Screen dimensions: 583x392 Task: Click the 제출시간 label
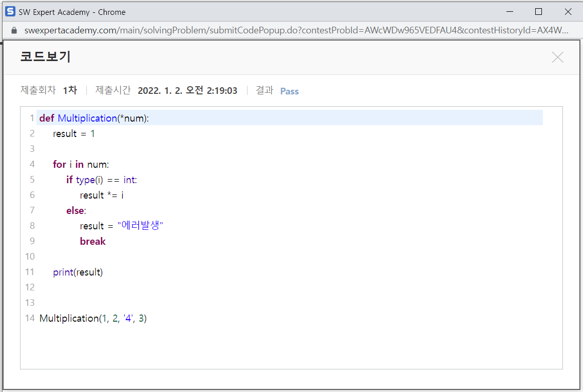(113, 90)
